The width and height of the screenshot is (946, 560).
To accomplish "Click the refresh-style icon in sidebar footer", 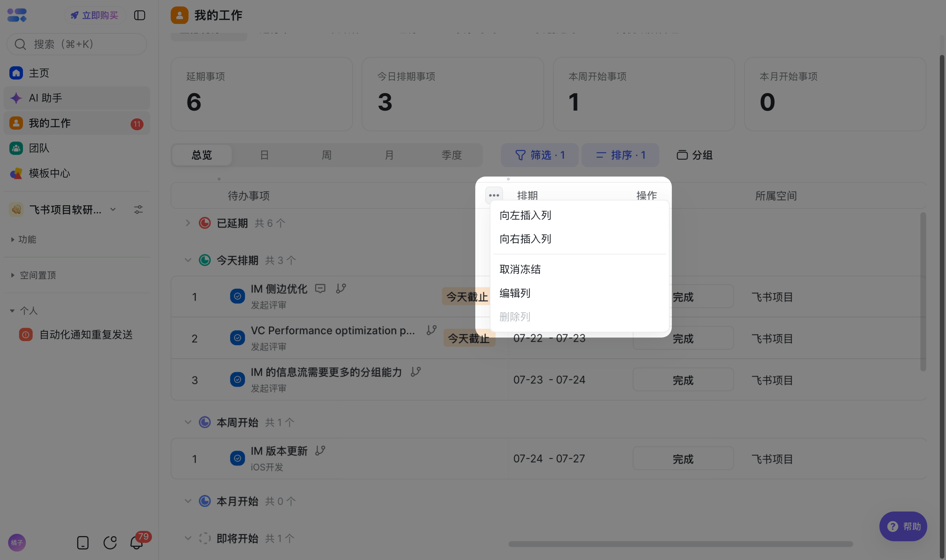I will [110, 543].
